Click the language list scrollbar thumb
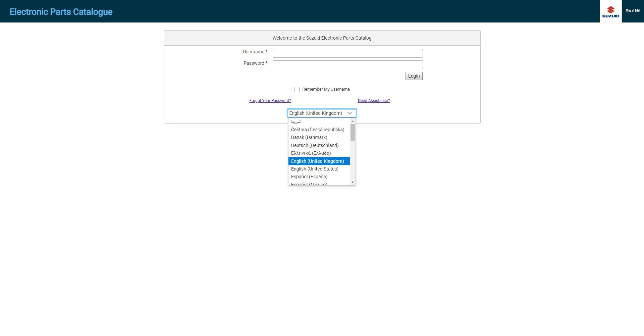This screenshot has width=644, height=336. [353, 132]
